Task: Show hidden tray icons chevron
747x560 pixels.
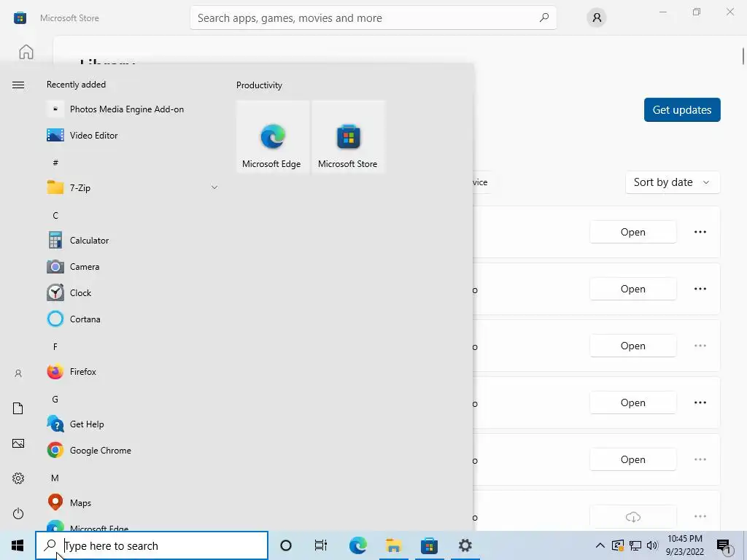Action: pos(600,545)
